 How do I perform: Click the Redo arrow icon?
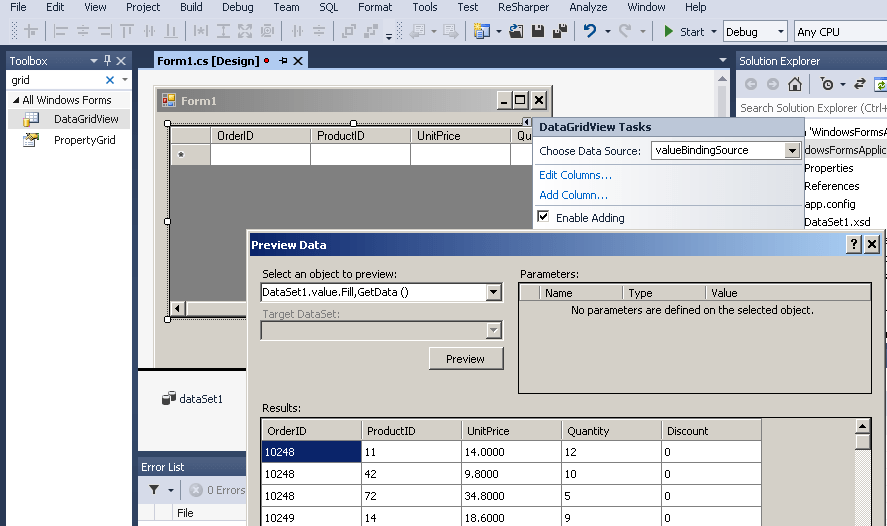pos(625,31)
